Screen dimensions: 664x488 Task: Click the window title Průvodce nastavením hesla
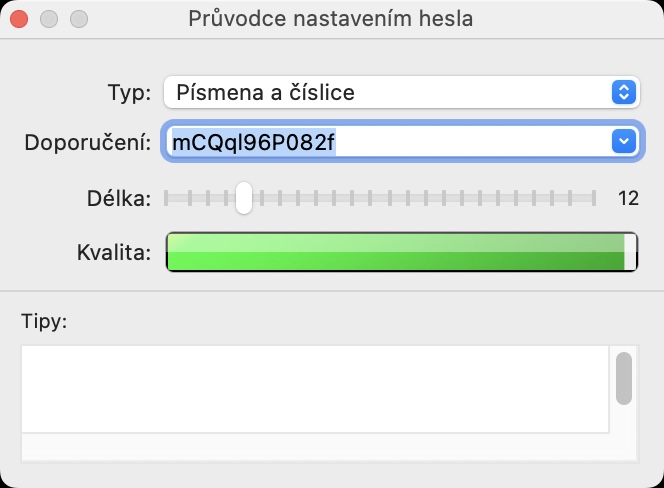click(x=331, y=19)
